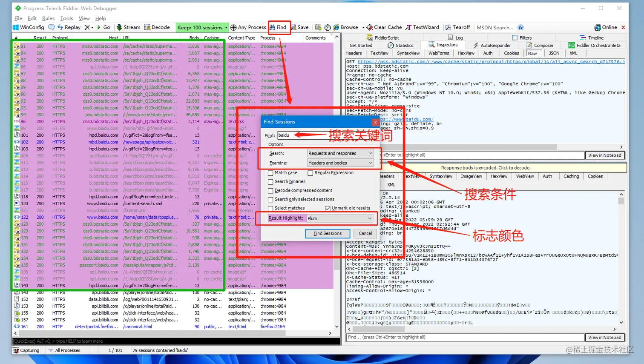The image size is (644, 364).
Task: Click the request View in Notepad button
Action: coord(605,155)
